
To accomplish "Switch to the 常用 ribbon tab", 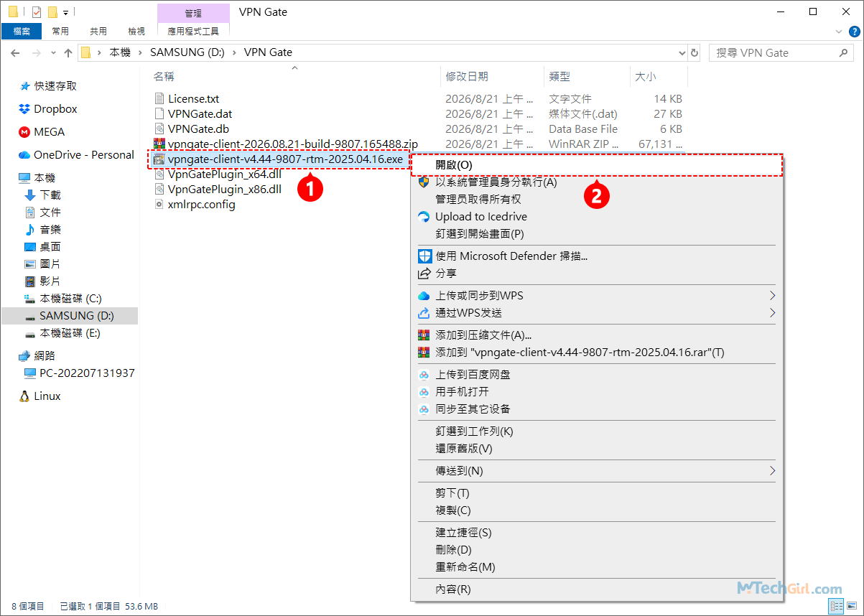I will [x=61, y=31].
